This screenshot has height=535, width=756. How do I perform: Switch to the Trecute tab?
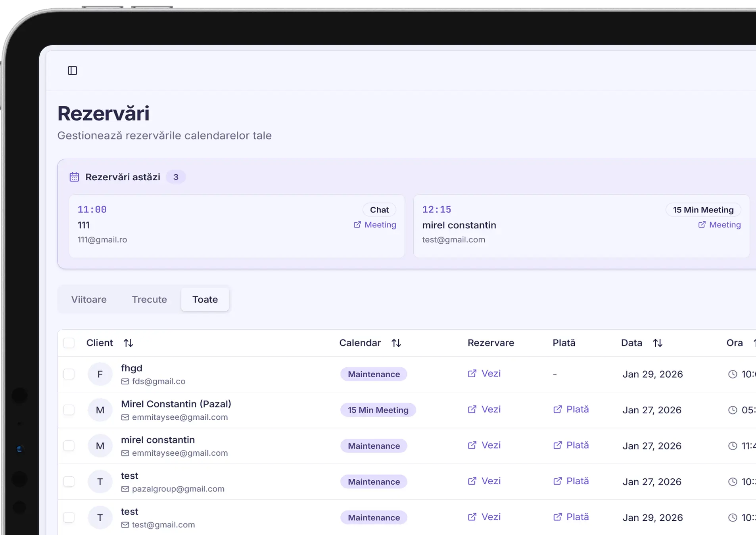[149, 299]
